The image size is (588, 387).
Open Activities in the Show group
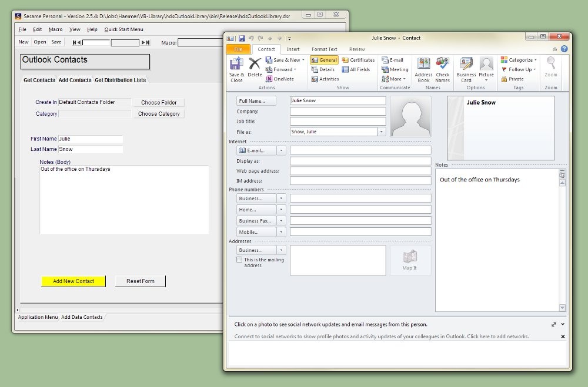325,79
